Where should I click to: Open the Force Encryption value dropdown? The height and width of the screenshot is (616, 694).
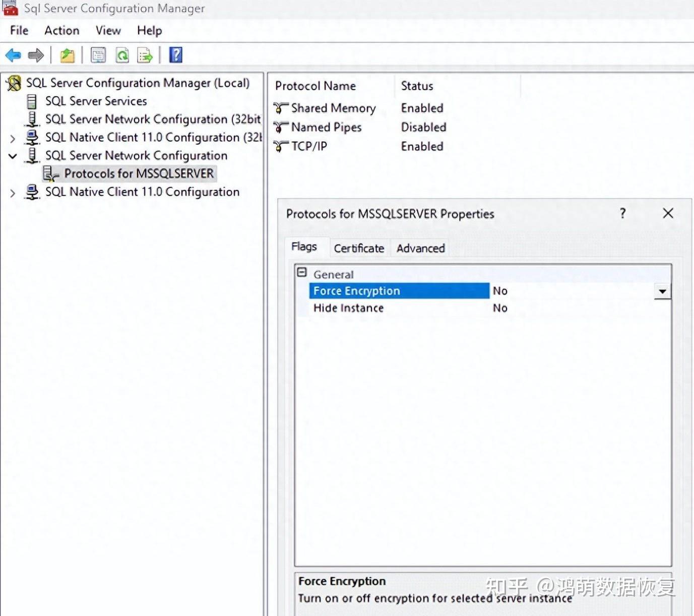point(662,291)
